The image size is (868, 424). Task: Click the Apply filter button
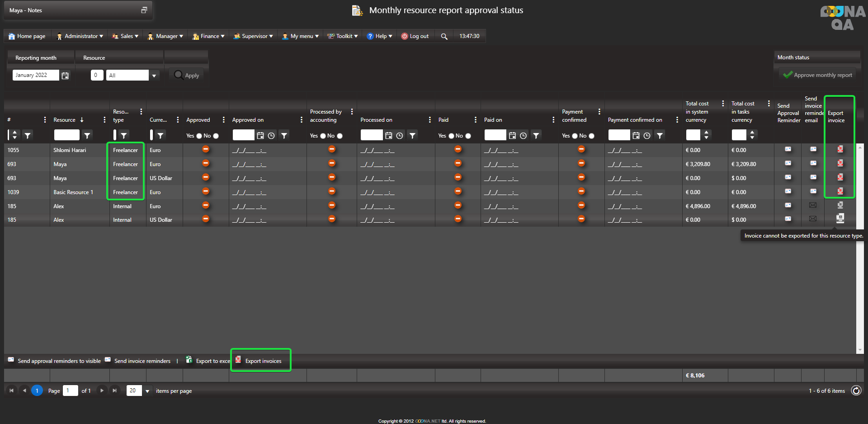[x=187, y=76]
